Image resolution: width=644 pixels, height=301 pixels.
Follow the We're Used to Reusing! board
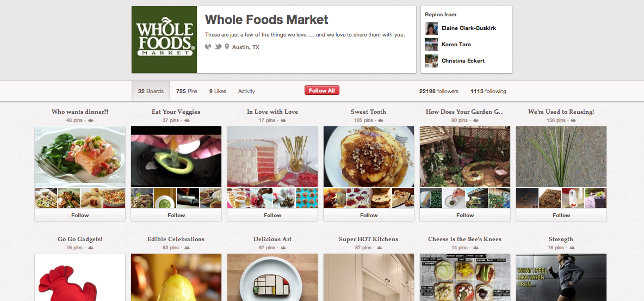point(561,215)
